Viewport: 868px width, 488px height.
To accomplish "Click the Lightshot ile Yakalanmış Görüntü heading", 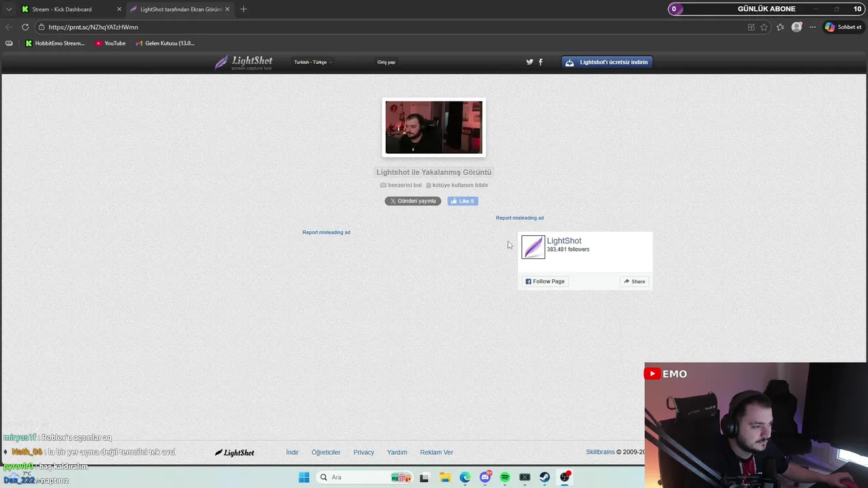I will click(434, 172).
